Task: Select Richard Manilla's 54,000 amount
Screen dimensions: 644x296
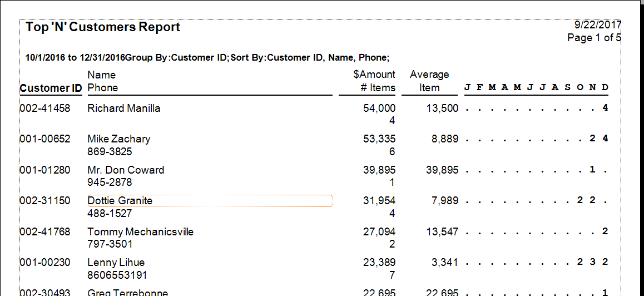Action: [379, 108]
